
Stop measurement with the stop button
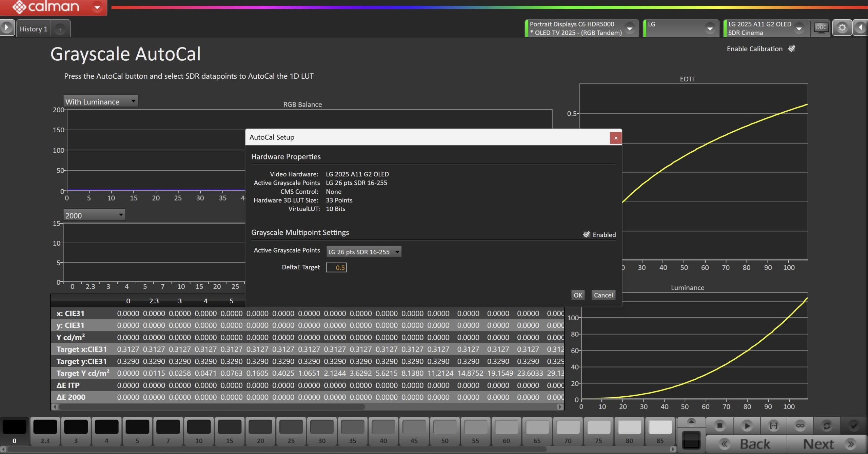coord(720,425)
